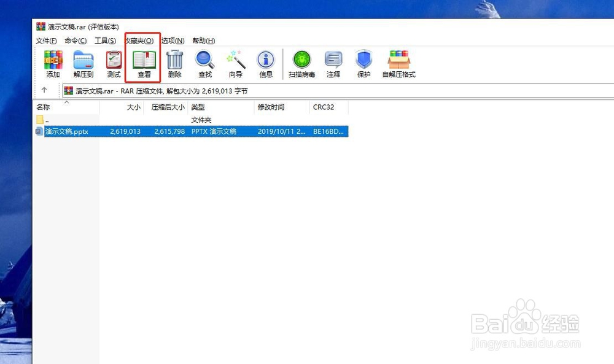This screenshot has height=364, width=614.
Task: Click the CRC value BE16BD...
Action: tap(328, 131)
